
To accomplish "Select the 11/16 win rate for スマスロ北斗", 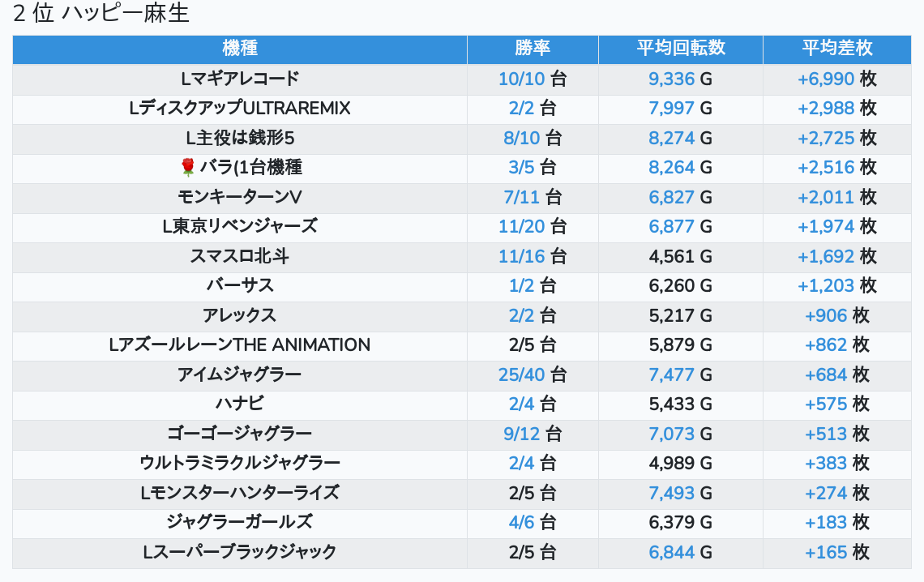I will 522,256.
